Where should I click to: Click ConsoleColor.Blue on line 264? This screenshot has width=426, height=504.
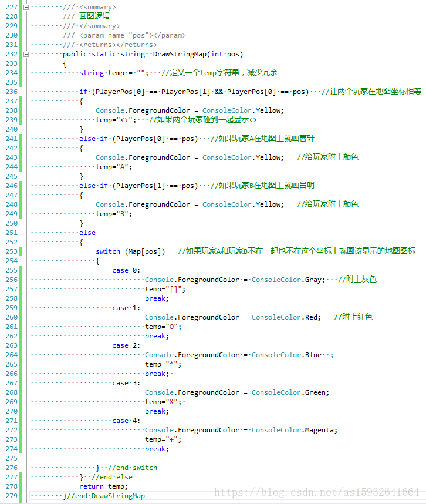[x=286, y=355]
